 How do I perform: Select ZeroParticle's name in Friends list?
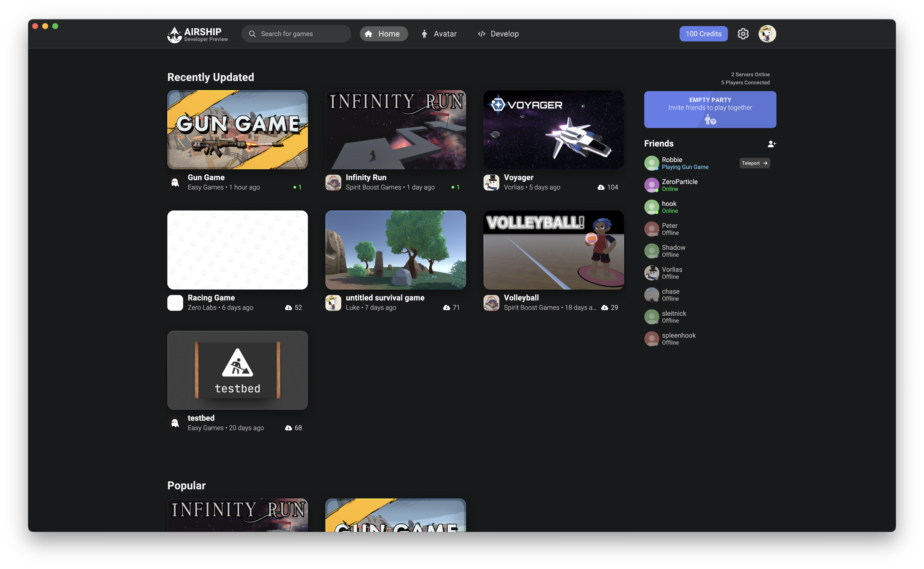tap(679, 182)
